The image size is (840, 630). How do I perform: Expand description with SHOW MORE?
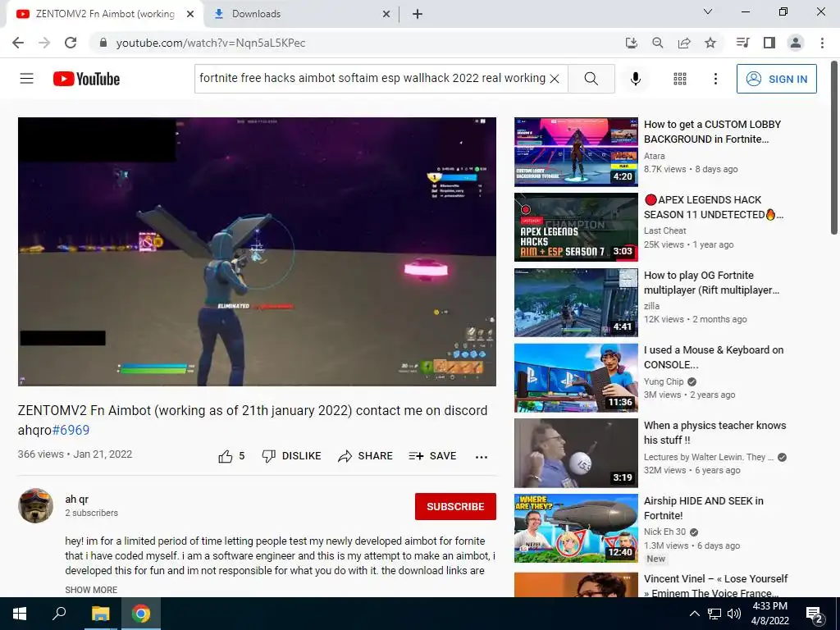(91, 589)
